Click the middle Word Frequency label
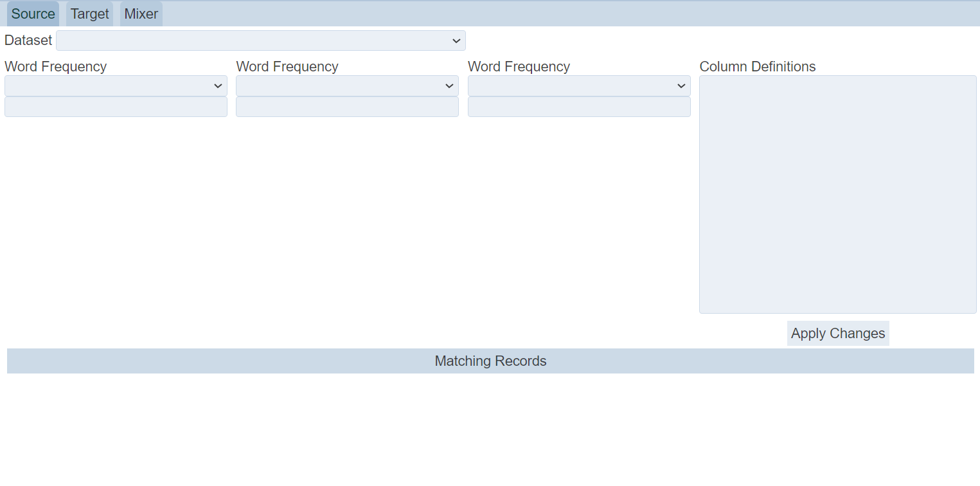The height and width of the screenshot is (486, 980). pos(287,67)
